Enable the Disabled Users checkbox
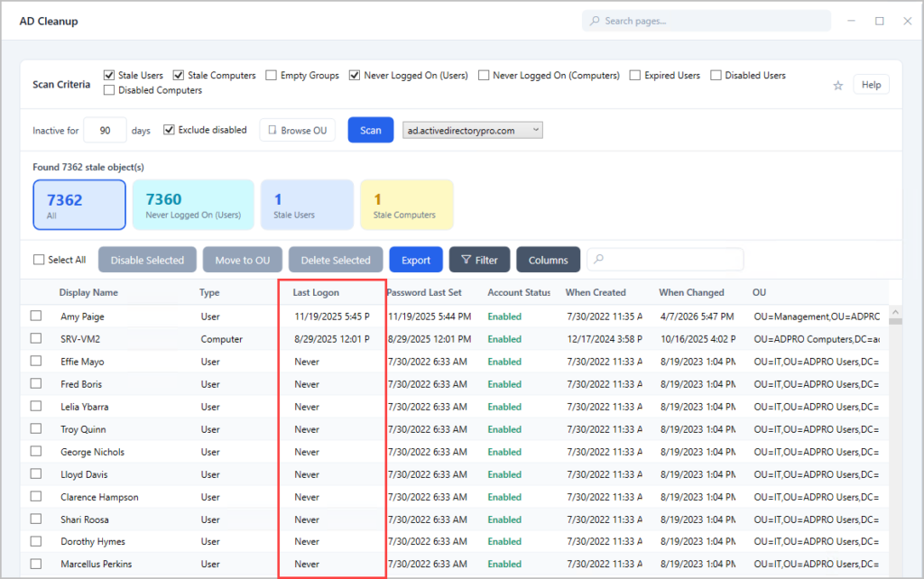Screen dimensions: 924x579 coord(716,75)
